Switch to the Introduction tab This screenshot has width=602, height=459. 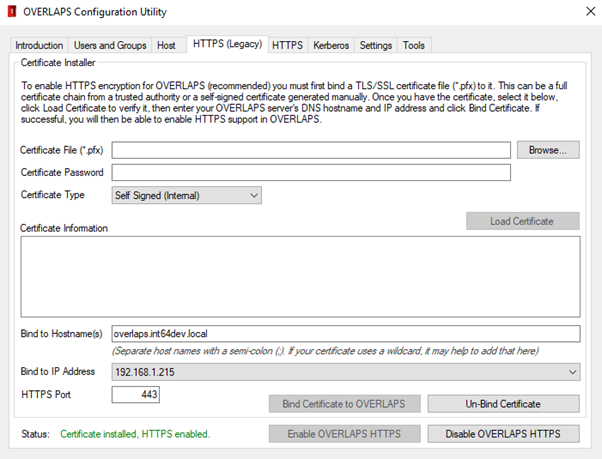[x=39, y=45]
